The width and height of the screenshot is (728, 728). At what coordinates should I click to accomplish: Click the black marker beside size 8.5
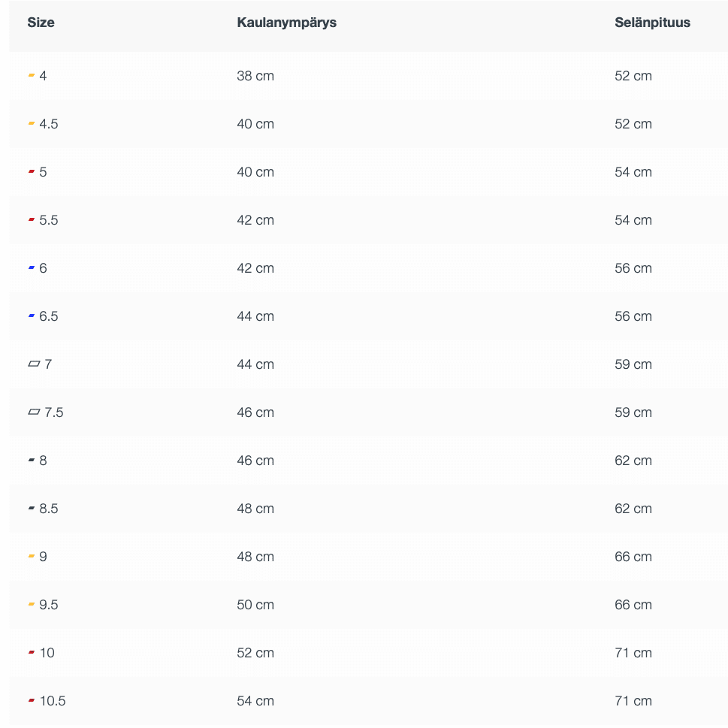[x=32, y=509]
